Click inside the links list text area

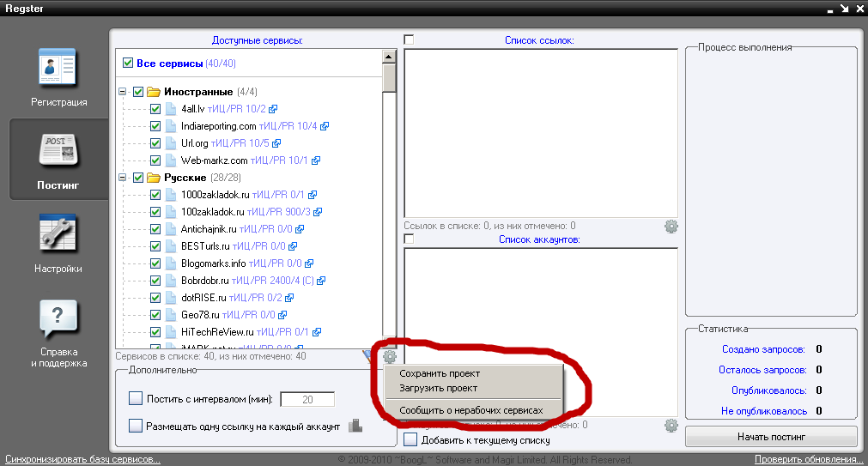coord(541,133)
